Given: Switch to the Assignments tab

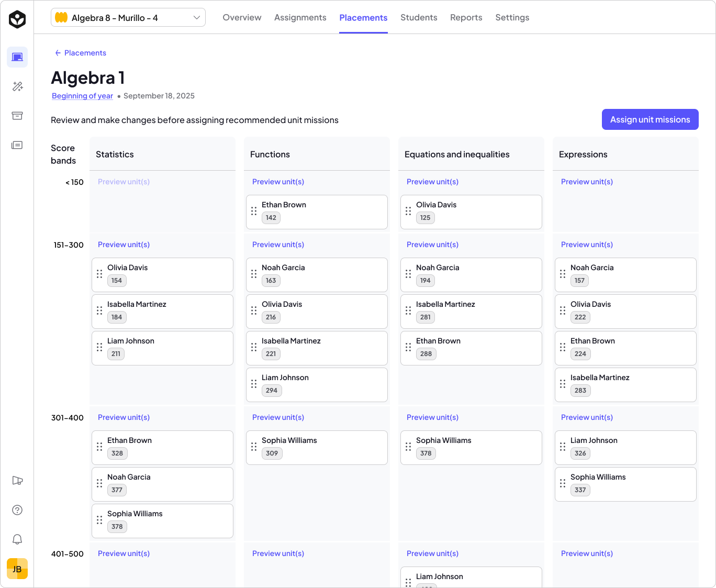Looking at the screenshot, I should 300,18.
